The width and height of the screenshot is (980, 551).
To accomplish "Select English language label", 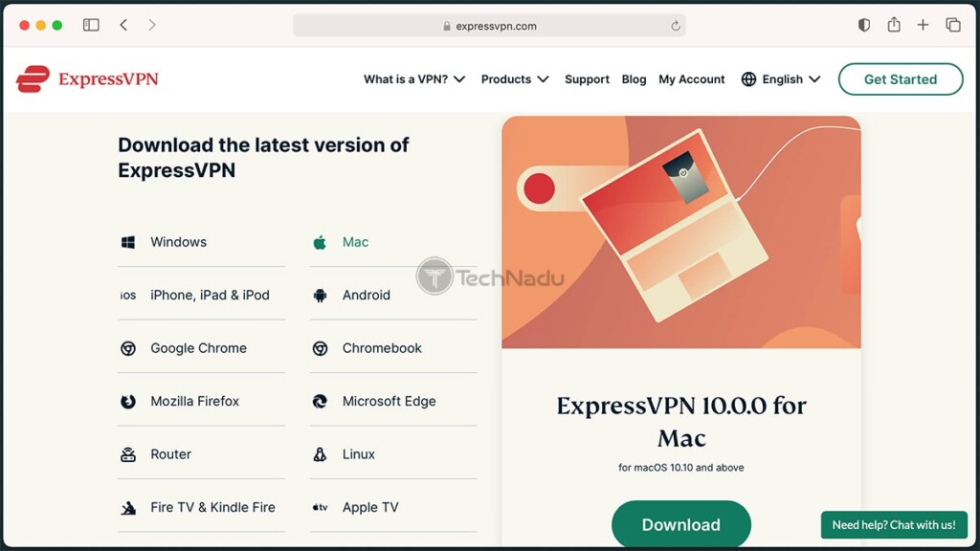I will pyautogui.click(x=782, y=79).
